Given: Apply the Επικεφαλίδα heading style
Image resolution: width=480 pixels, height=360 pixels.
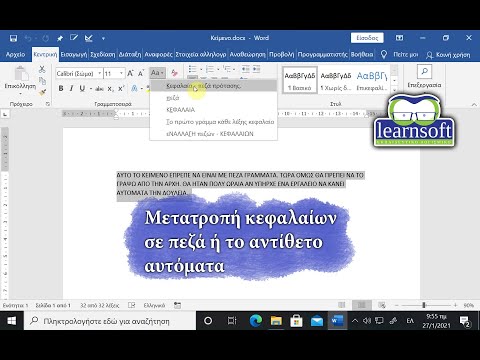Looking at the screenshot, I should point(372,81).
